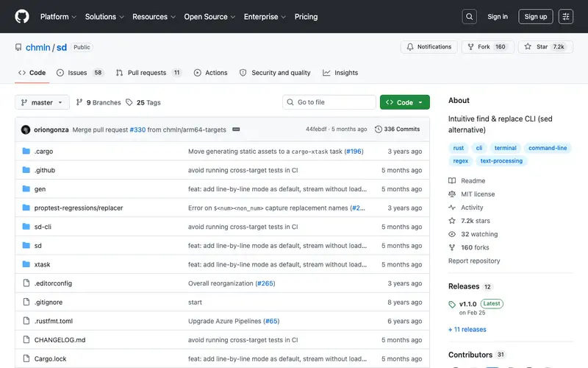Click the tag icon beside 25 Tags
588x368 pixels.
pyautogui.click(x=129, y=102)
